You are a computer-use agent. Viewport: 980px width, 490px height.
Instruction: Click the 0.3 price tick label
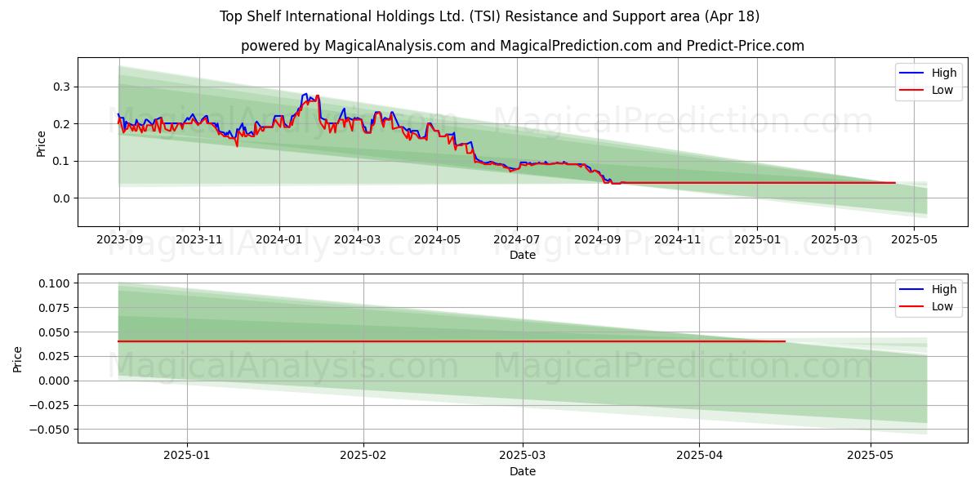(62, 87)
